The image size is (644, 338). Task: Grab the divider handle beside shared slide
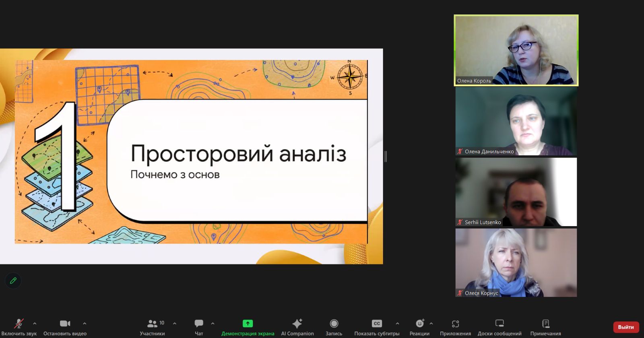click(x=386, y=157)
